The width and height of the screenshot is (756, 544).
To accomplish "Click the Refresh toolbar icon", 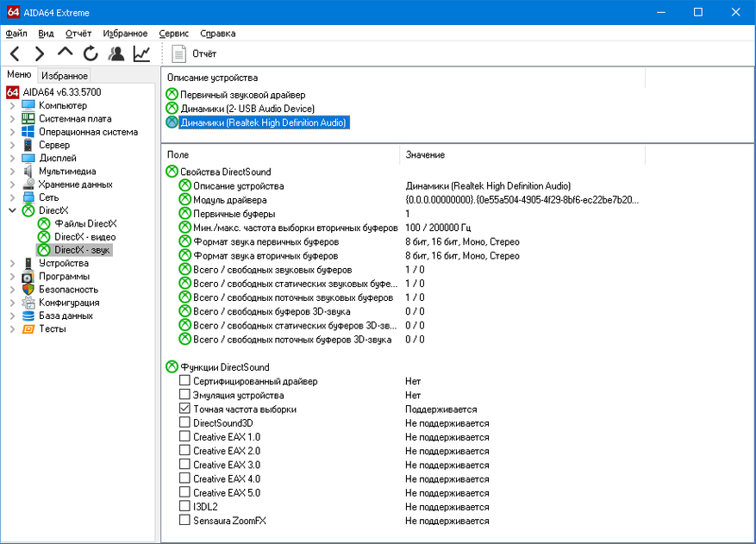I will (x=91, y=53).
